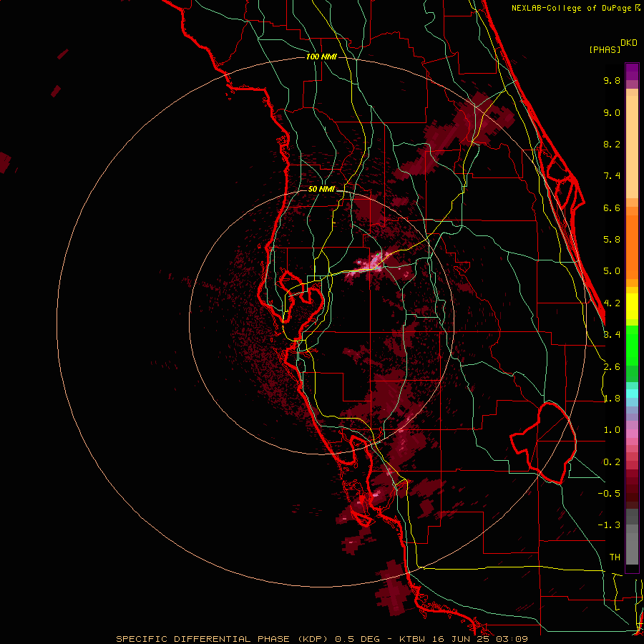Click the 9.0 scale value
The height and width of the screenshot is (644, 644).
pos(612,112)
